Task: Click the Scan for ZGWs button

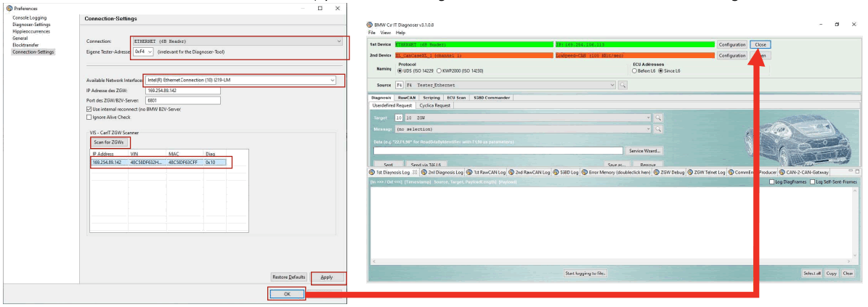Action: click(108, 143)
